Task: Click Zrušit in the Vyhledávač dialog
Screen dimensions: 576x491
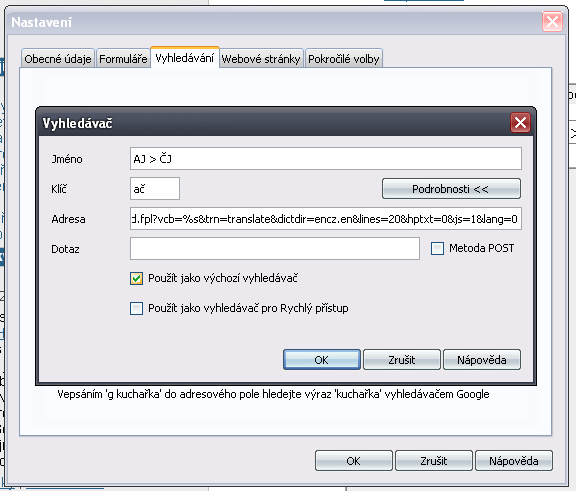Action: [x=402, y=360]
